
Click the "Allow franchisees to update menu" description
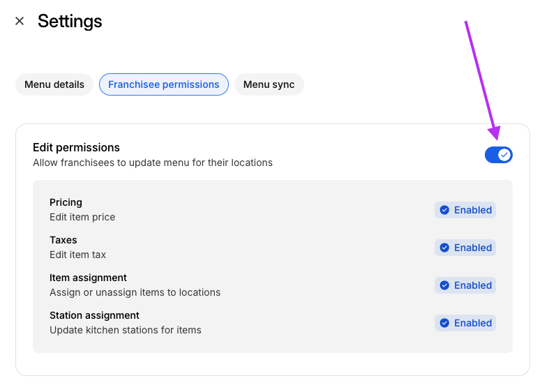(x=153, y=163)
